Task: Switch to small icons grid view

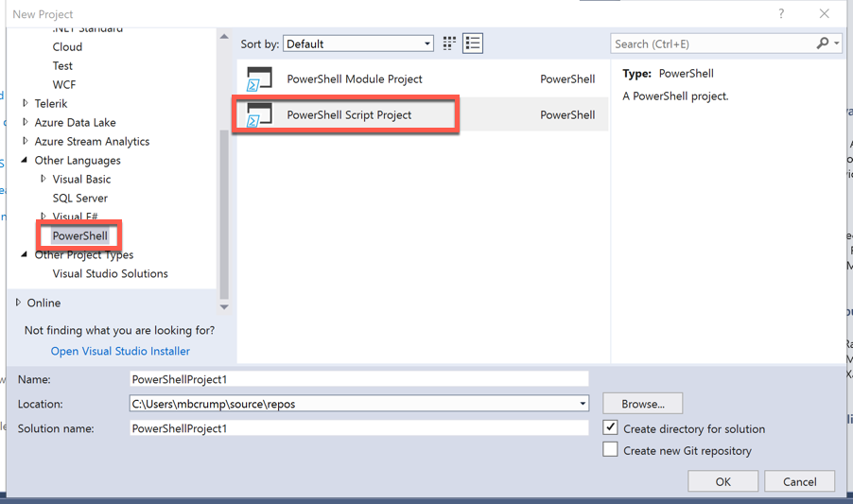Action: pos(449,43)
